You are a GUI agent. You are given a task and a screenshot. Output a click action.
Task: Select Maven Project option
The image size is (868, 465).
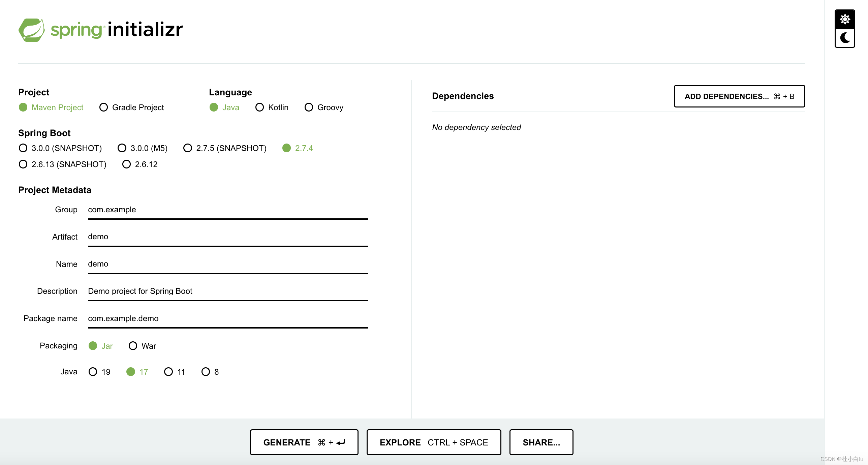tap(51, 107)
